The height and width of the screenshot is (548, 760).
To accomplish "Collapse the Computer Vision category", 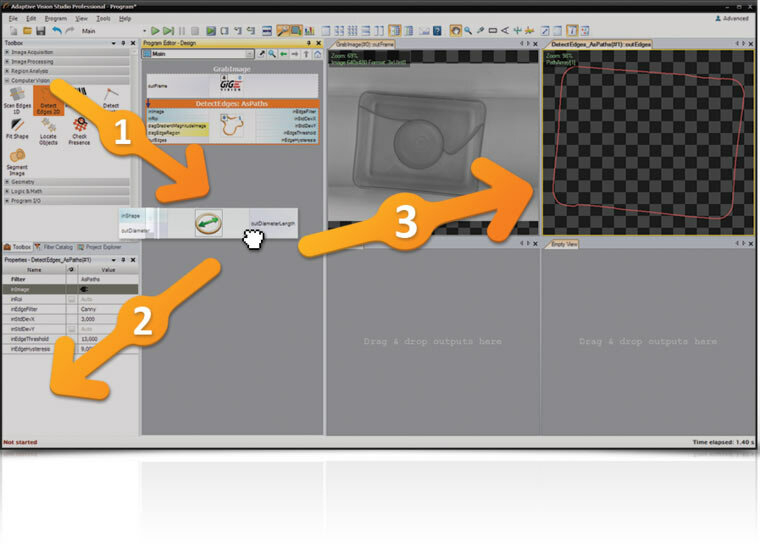I will click(7, 80).
